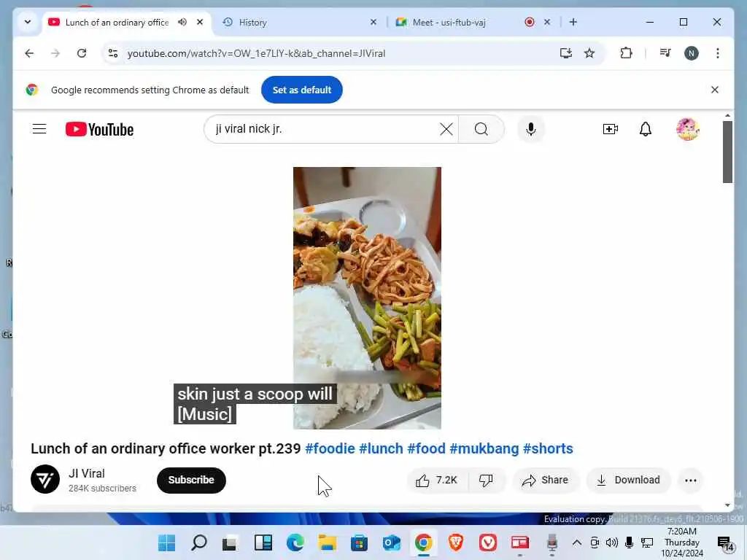Open File Explorer from taskbar
Screen dimensions: 747x560
point(328,542)
